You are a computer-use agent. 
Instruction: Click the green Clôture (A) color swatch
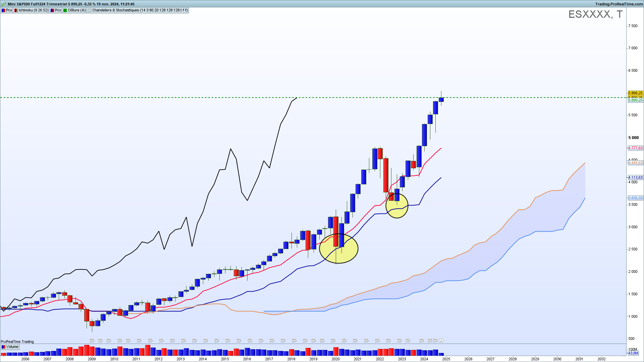point(65,10)
